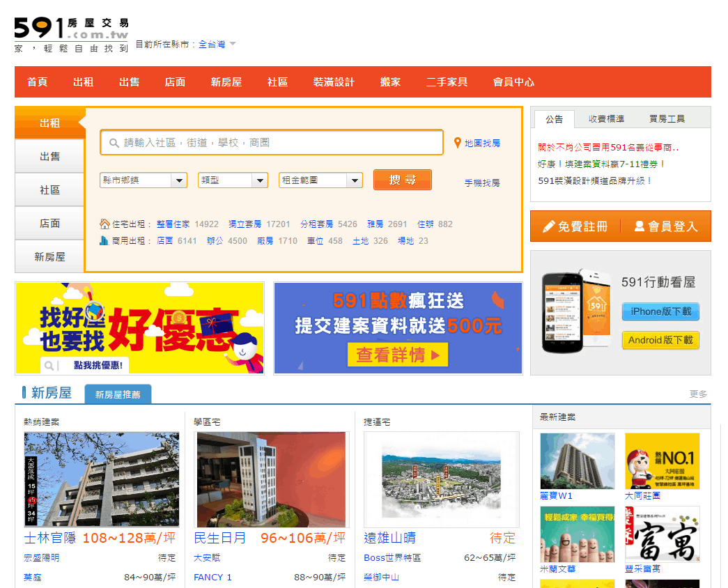Open the 店面 commercial rental link

pyautogui.click(x=165, y=240)
